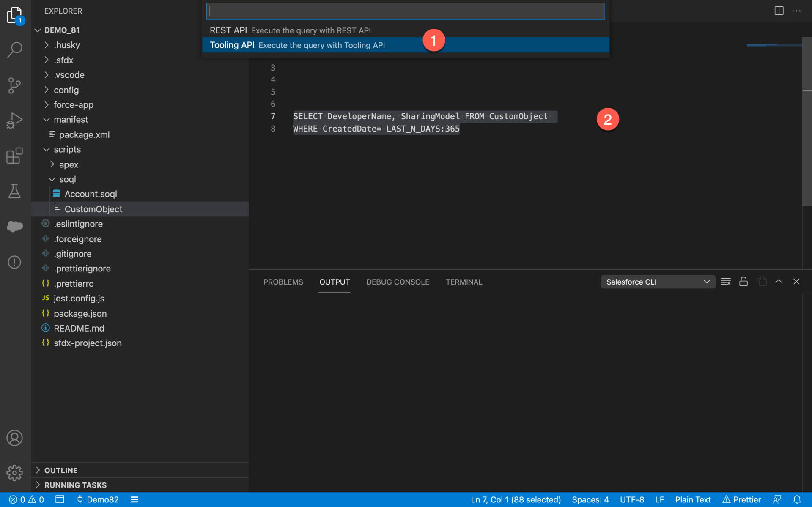The width and height of the screenshot is (812, 507).
Task: Open the Source Control view
Action: click(15, 85)
